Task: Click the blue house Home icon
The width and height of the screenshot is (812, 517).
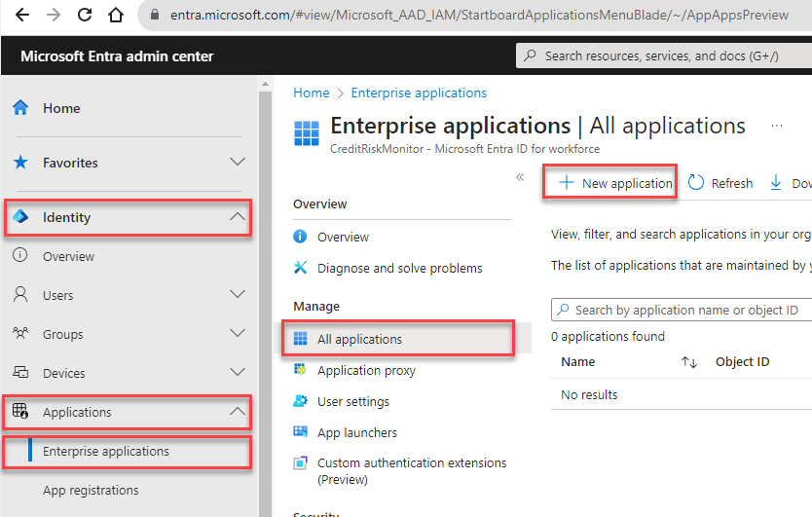Action: point(20,108)
